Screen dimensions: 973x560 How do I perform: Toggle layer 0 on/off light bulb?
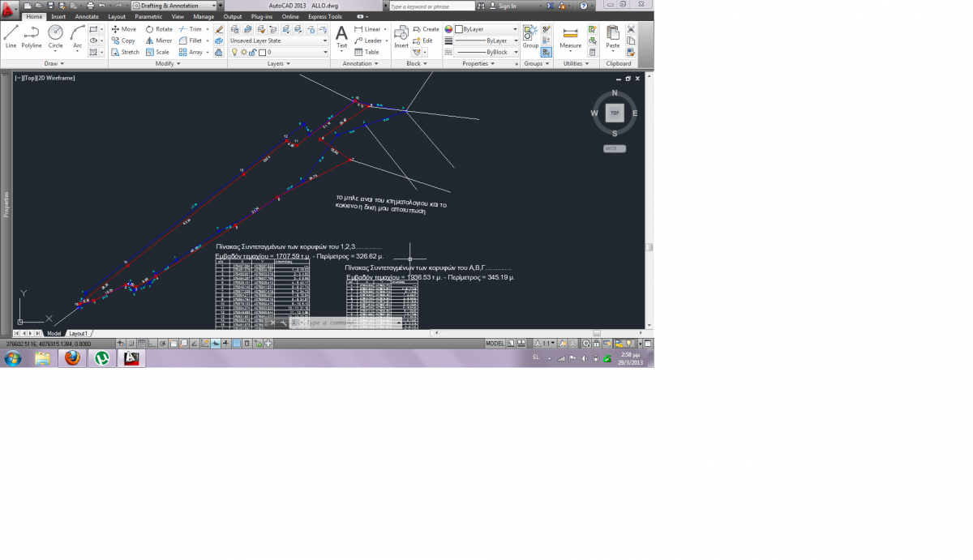tap(235, 52)
